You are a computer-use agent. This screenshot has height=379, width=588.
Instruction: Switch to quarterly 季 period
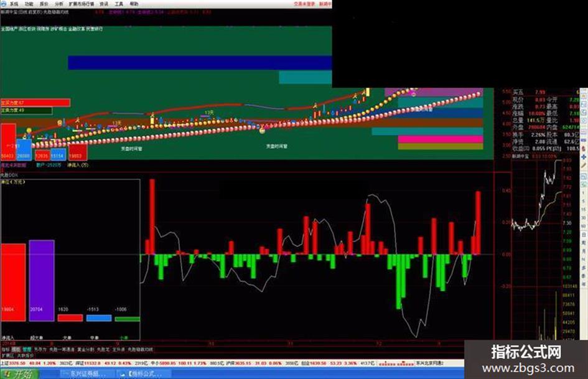tap(584, 276)
